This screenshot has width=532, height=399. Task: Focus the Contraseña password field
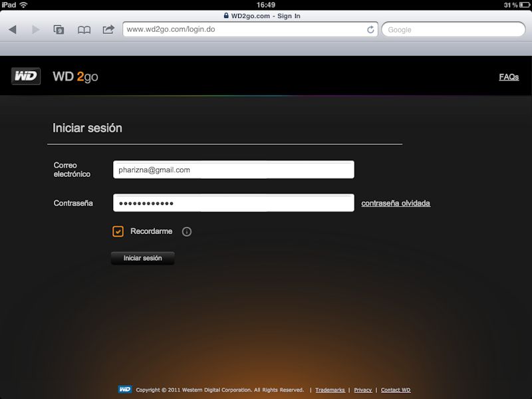pos(233,203)
